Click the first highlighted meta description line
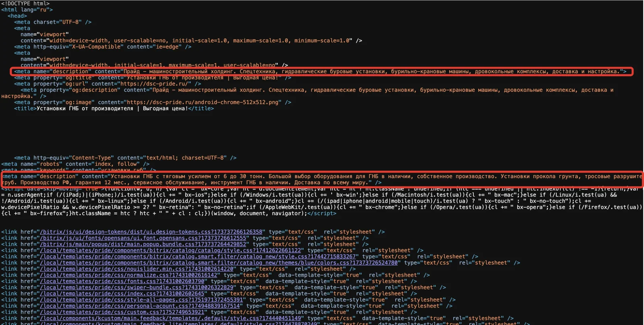644x325 pixels. tap(321, 72)
